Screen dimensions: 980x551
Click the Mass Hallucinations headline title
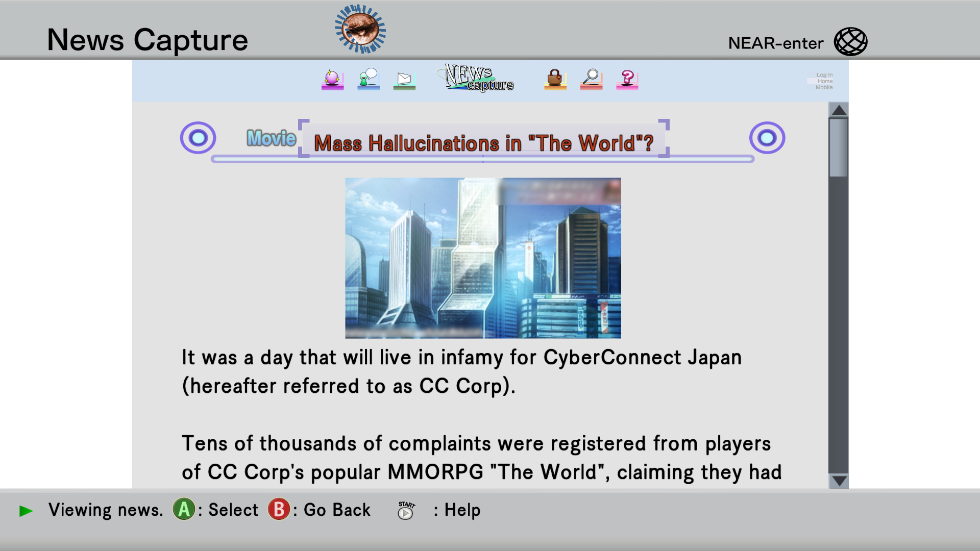[x=483, y=143]
